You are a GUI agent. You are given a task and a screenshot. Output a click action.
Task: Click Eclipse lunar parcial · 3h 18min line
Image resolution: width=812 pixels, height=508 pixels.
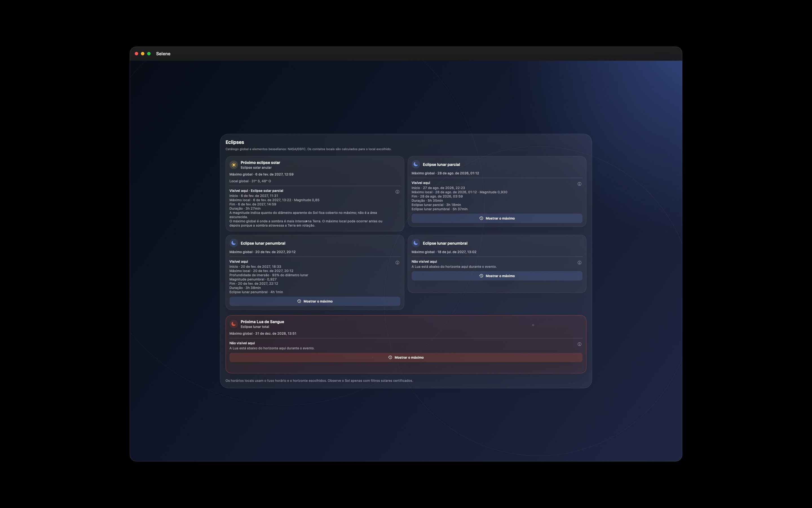coord(436,205)
